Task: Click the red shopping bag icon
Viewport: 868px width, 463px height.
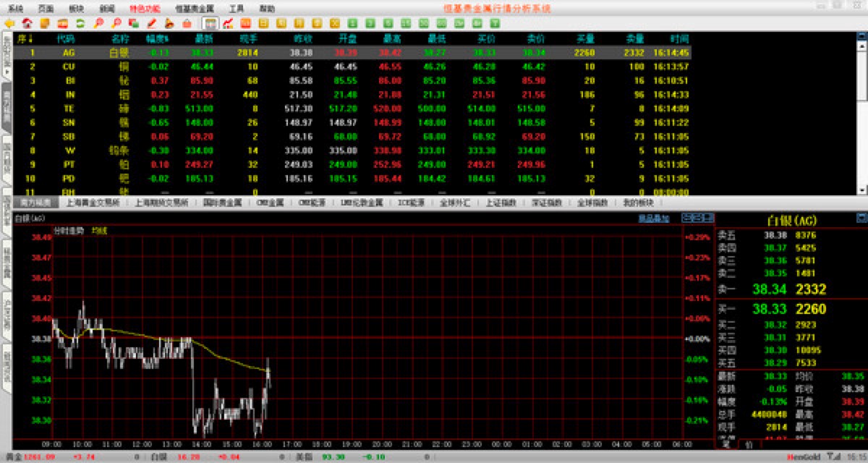Action: point(187,23)
